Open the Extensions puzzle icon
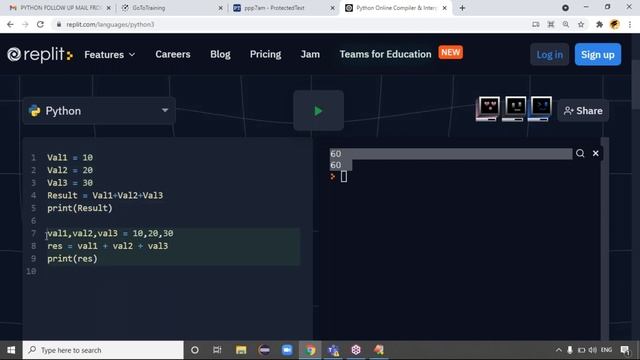Image resolution: width=640 pixels, height=360 pixels. point(599,24)
